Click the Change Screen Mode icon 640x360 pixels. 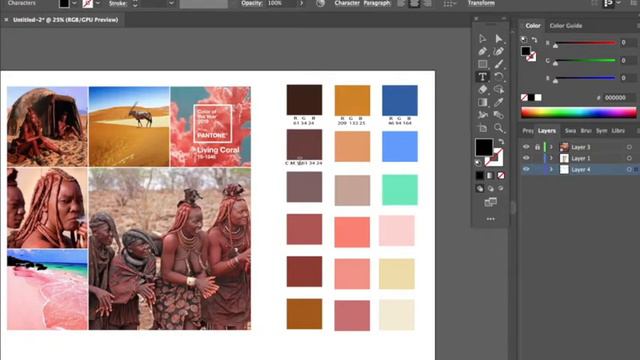(490, 202)
